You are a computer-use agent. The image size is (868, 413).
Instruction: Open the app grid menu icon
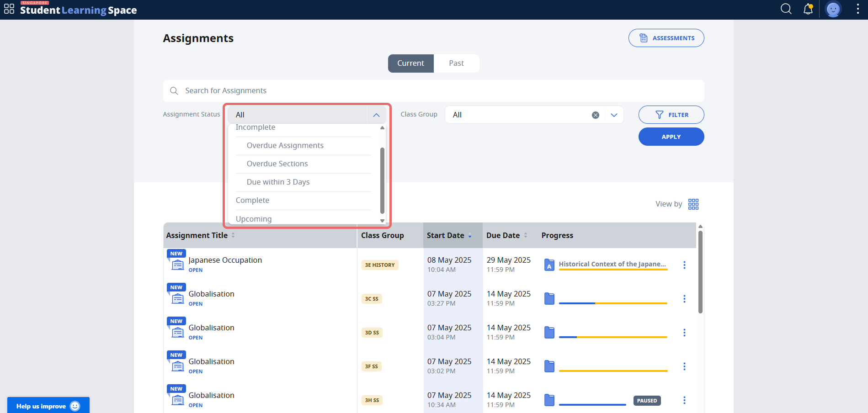(x=9, y=9)
